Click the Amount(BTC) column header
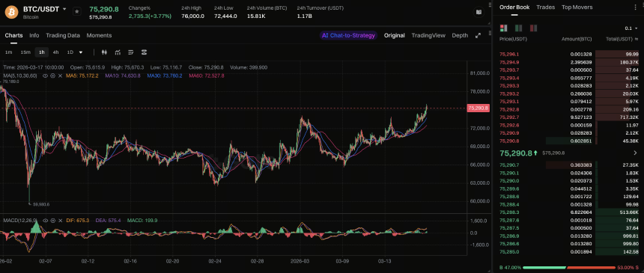Viewport: 644px width, 273px height. pyautogui.click(x=577, y=39)
